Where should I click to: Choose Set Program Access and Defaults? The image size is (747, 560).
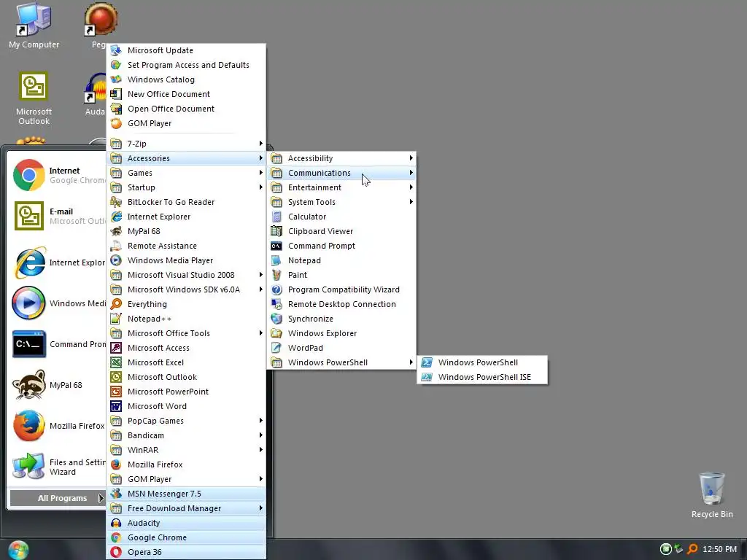tap(186, 65)
